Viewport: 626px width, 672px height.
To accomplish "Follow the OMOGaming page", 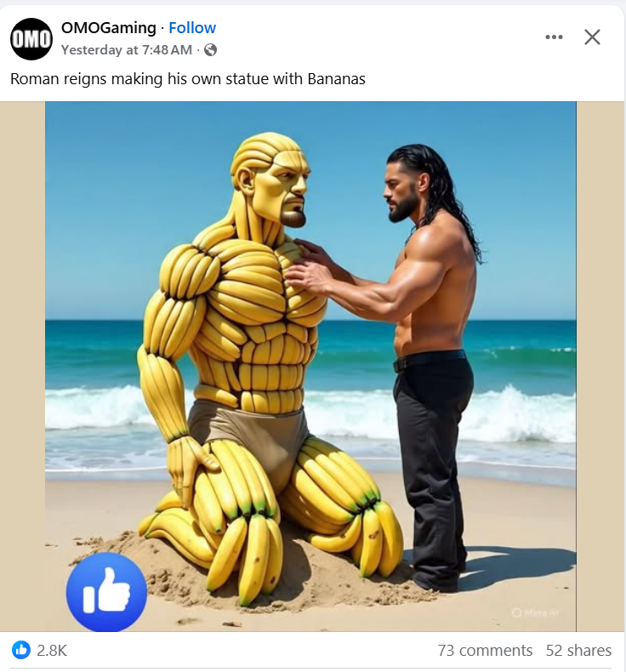I will [192, 28].
